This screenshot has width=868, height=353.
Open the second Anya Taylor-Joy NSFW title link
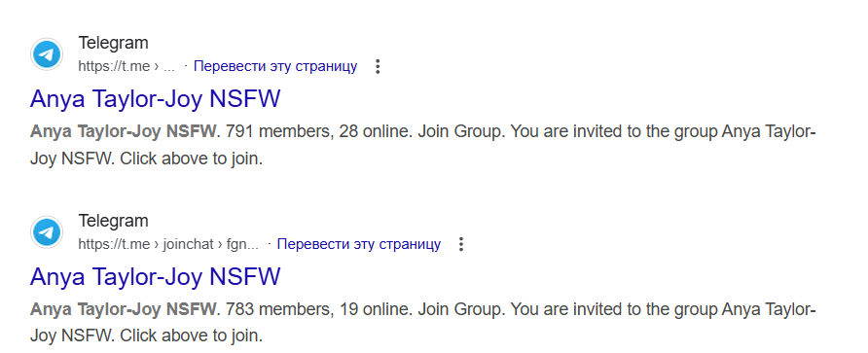point(156,276)
